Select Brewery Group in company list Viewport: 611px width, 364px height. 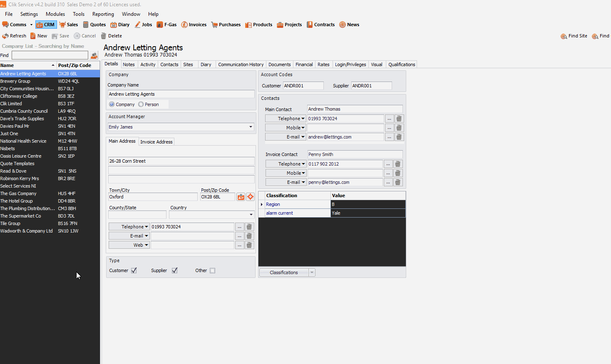pos(50,81)
